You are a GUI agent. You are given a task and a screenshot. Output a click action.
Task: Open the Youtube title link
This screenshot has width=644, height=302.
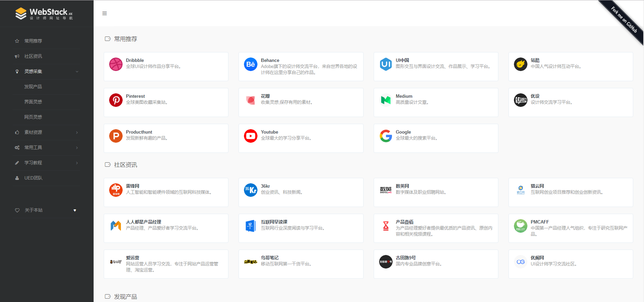pyautogui.click(x=269, y=132)
